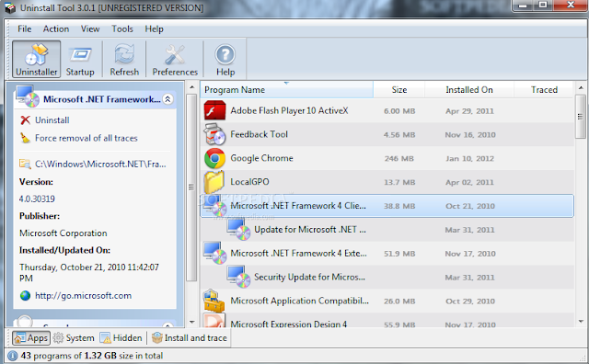This screenshot has width=589, height=364.
Task: Switch to the Hidden tab
Action: [x=121, y=338]
